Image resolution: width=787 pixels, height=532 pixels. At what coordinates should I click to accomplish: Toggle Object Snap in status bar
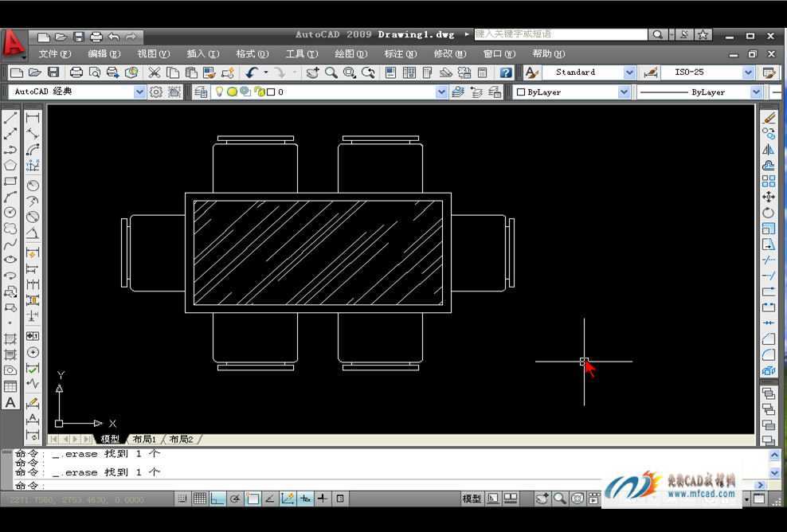pos(253,499)
